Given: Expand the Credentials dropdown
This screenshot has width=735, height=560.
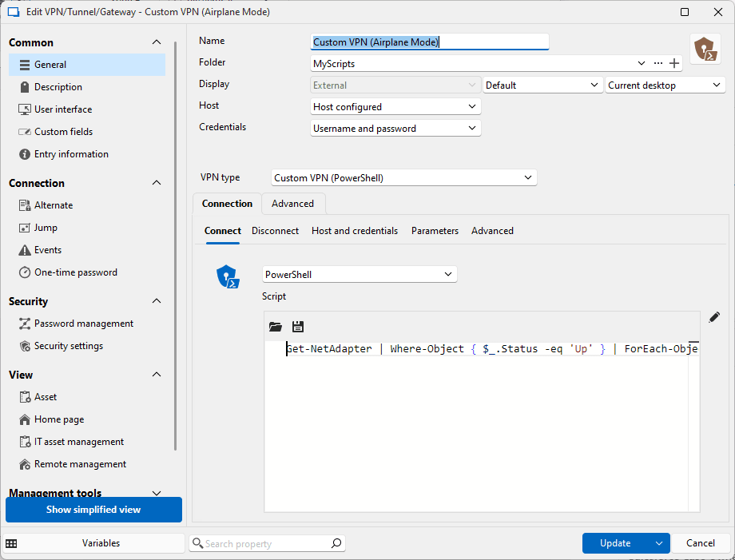Looking at the screenshot, I should click(x=395, y=128).
